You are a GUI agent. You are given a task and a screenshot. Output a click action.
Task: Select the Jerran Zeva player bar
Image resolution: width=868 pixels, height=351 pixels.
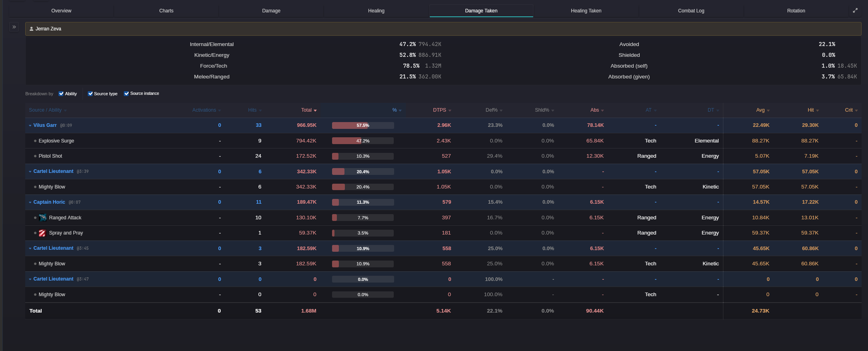point(443,29)
